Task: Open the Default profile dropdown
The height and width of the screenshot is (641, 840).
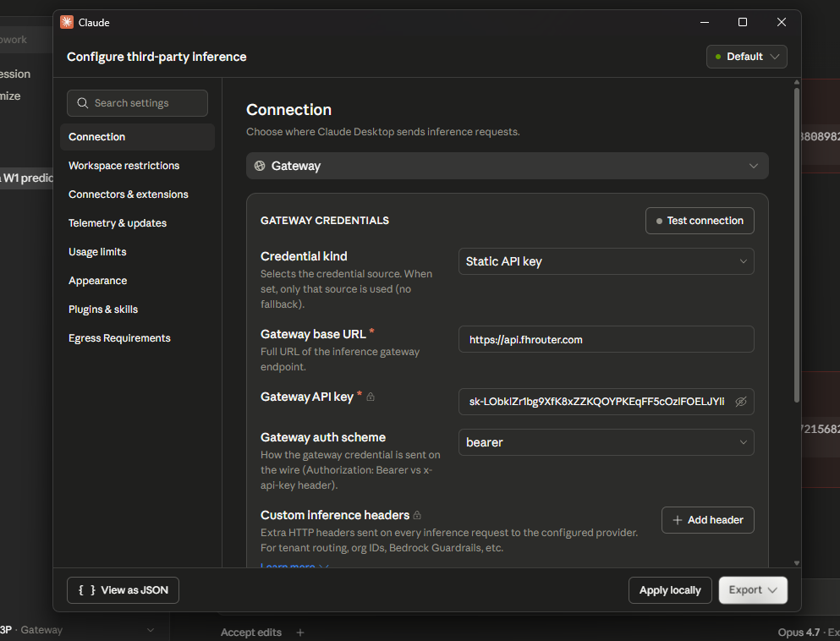Action: pyautogui.click(x=746, y=57)
